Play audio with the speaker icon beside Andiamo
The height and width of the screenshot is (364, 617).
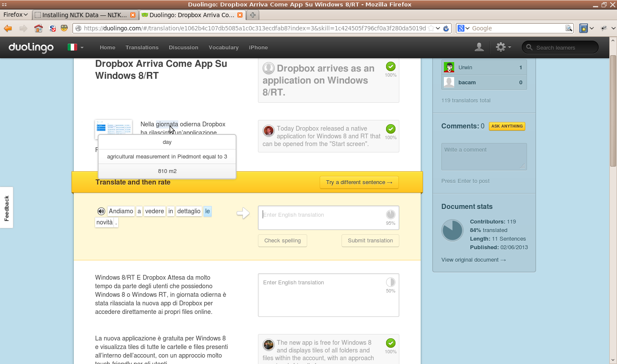point(101,211)
